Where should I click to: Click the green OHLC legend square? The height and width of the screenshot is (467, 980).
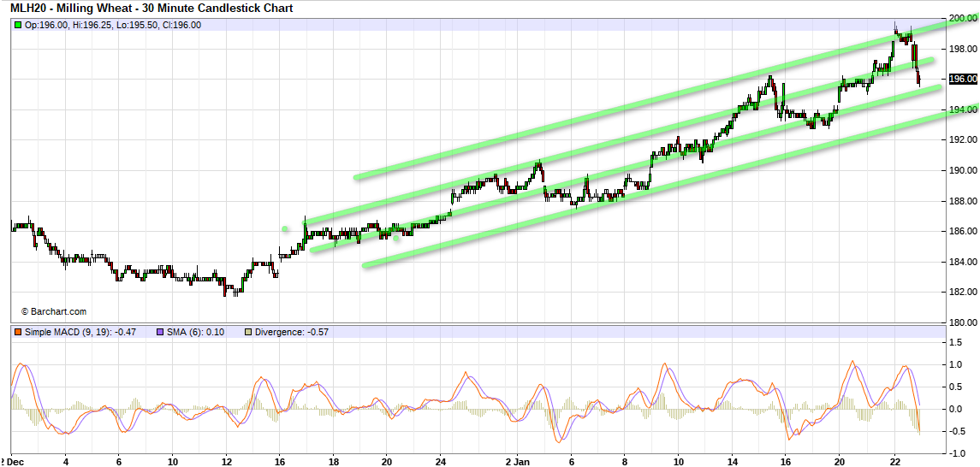[17, 25]
